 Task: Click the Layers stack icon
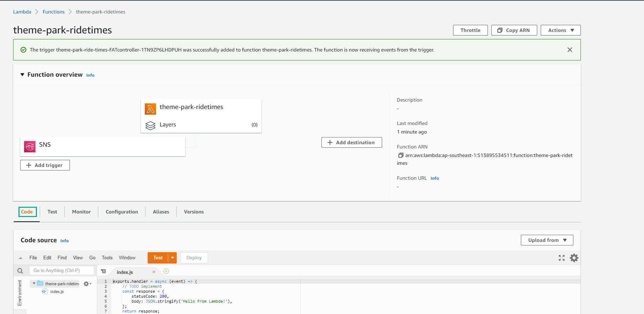(150, 125)
